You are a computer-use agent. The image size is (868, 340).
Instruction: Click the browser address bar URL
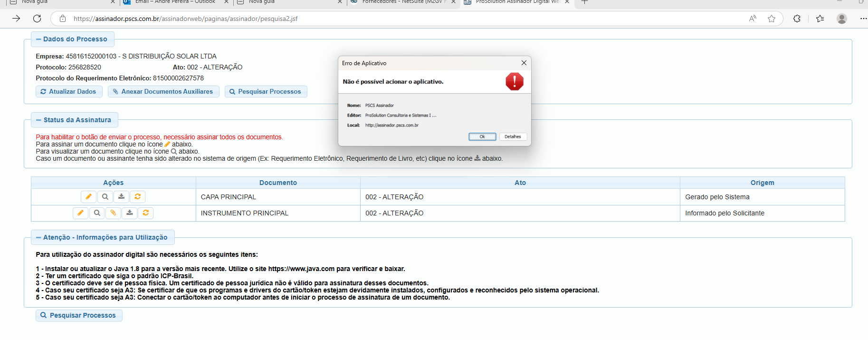coord(185,19)
